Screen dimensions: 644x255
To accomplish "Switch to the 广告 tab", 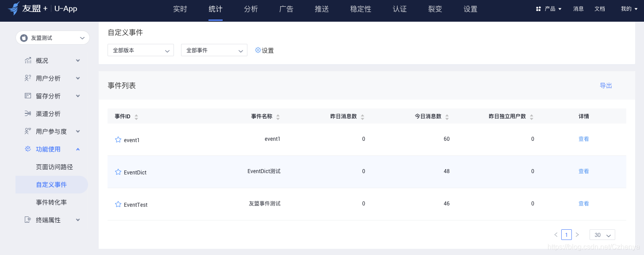I will pyautogui.click(x=286, y=9).
